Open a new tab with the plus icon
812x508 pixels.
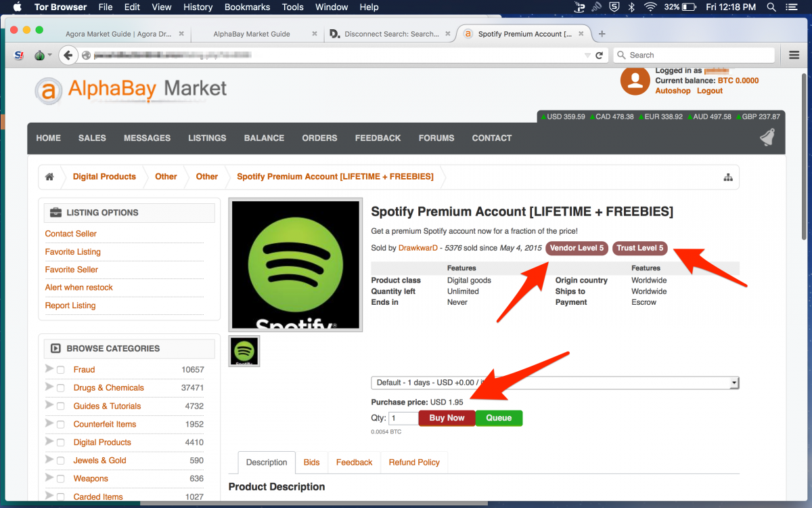602,34
